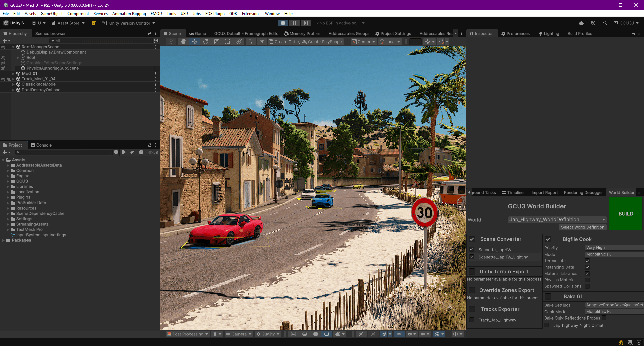The width and height of the screenshot is (644, 346).
Task: Select the Rotate tool
Action: coord(206,42)
